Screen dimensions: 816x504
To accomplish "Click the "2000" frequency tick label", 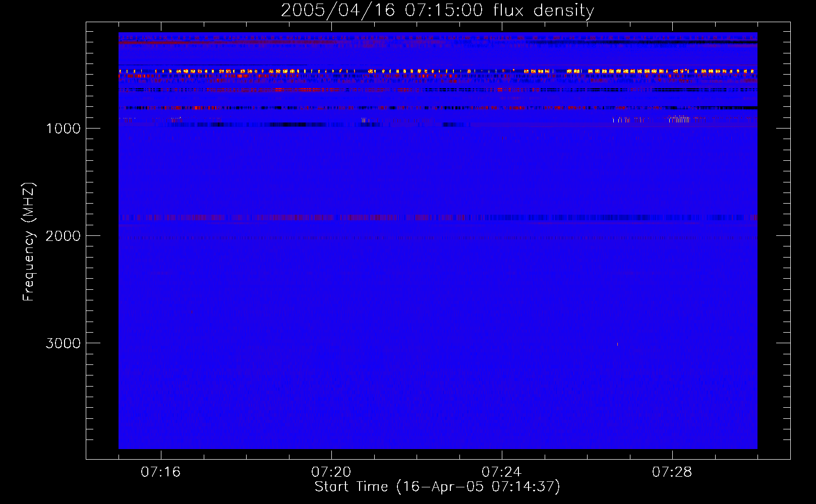I will [x=63, y=236].
